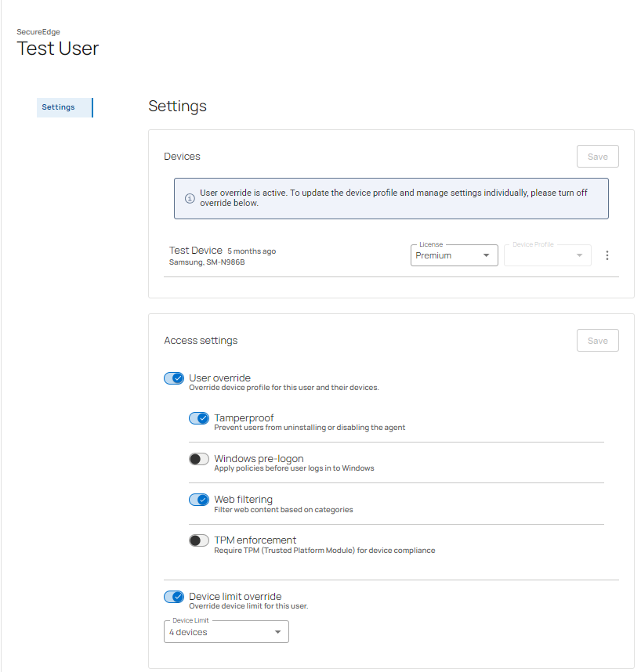Image resolution: width=641 pixels, height=672 pixels.
Task: Turn off Web filtering switch
Action: pyautogui.click(x=199, y=500)
